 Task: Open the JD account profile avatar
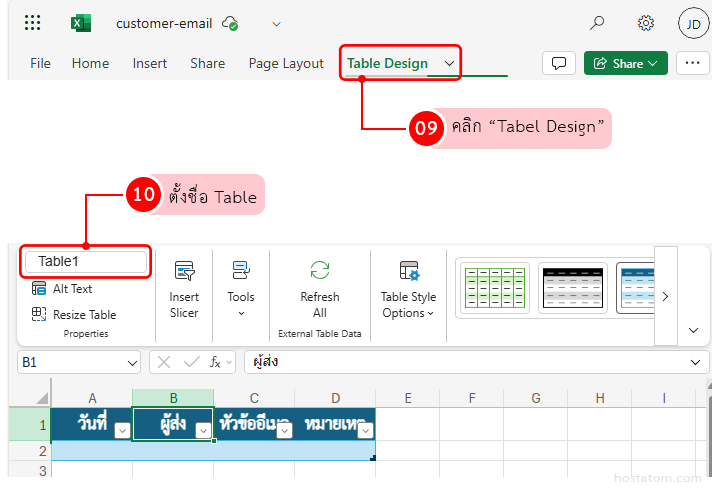pyautogui.click(x=693, y=23)
